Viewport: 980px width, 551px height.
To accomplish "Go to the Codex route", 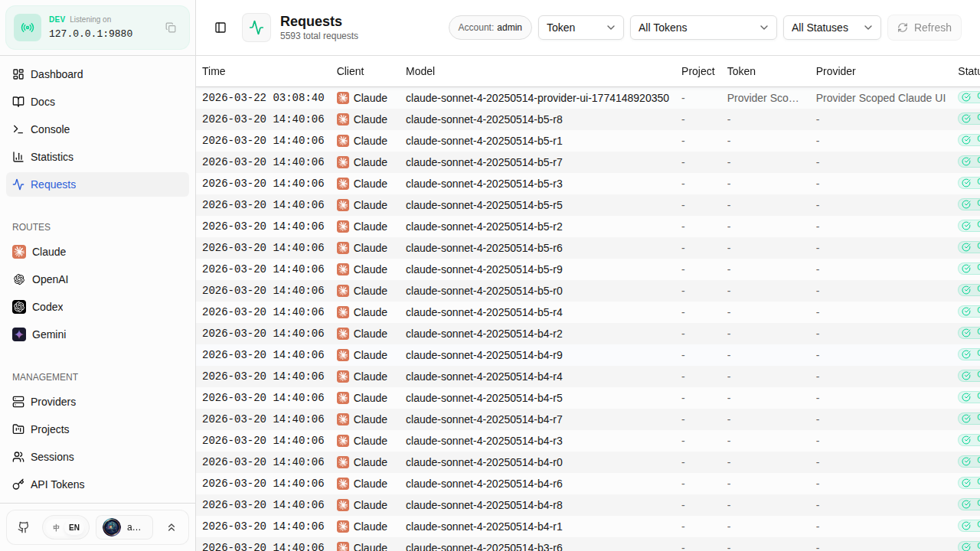I will pyautogui.click(x=47, y=307).
